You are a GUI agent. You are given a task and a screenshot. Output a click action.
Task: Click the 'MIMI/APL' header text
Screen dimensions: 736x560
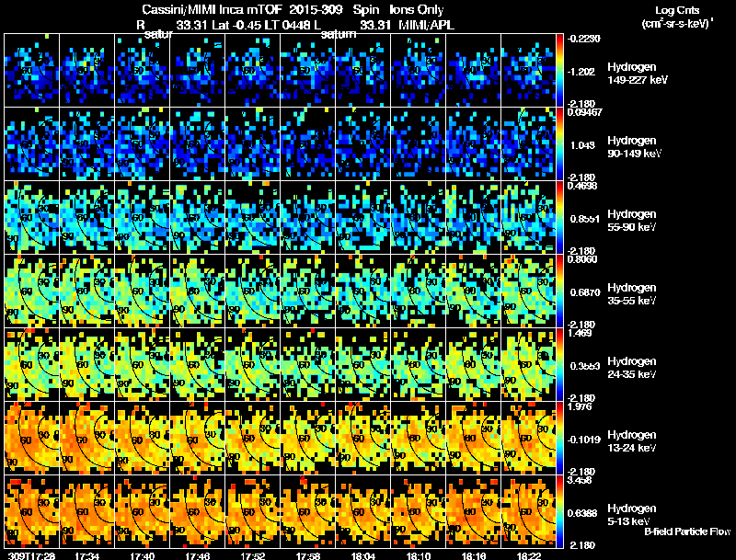(426, 26)
